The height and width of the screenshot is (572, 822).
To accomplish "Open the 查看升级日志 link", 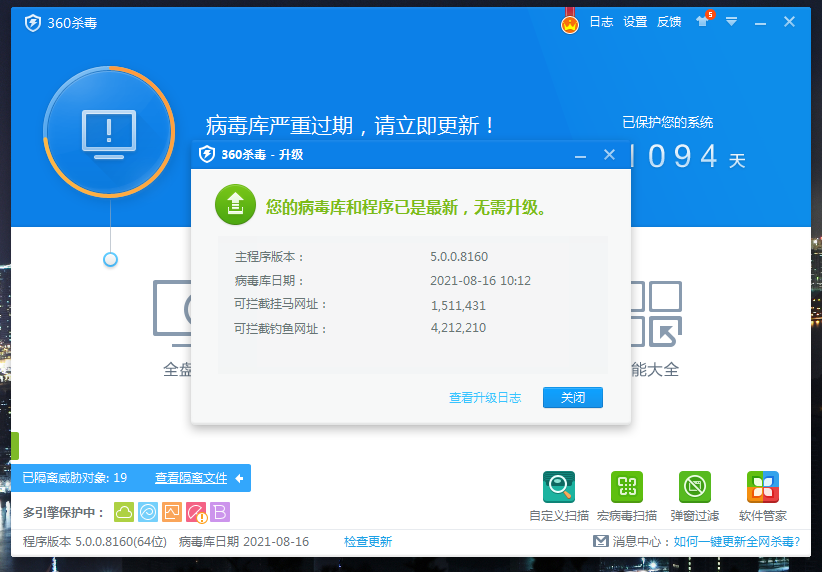I will click(485, 398).
